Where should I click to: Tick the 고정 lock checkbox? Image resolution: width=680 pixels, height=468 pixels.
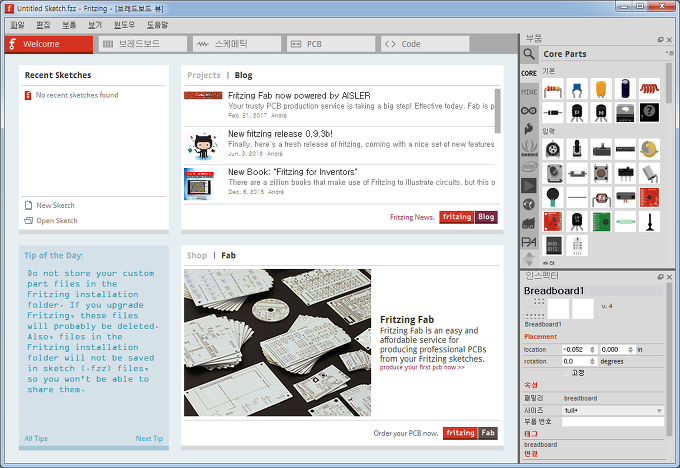tap(566, 373)
